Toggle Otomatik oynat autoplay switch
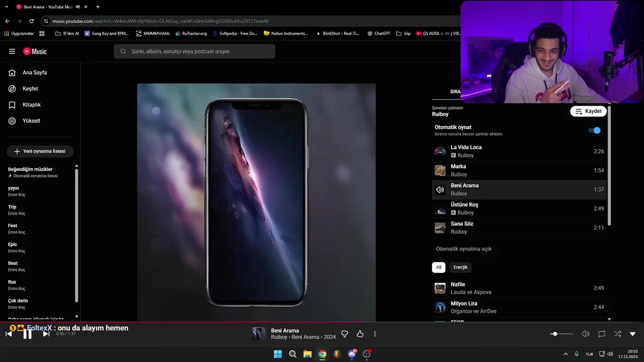This screenshot has width=644, height=362. point(594,130)
